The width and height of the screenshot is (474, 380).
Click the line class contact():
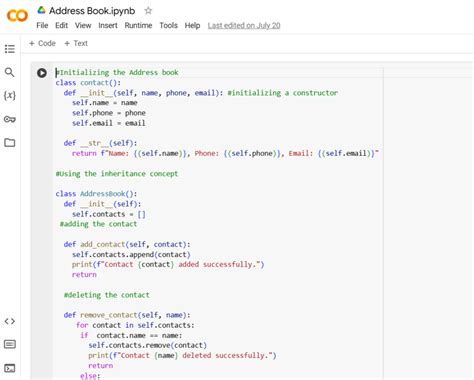point(88,83)
